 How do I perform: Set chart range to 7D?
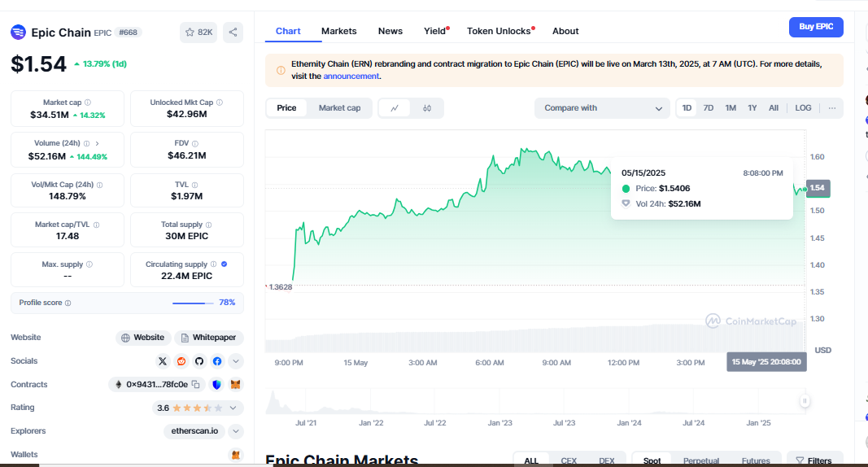tap(708, 108)
